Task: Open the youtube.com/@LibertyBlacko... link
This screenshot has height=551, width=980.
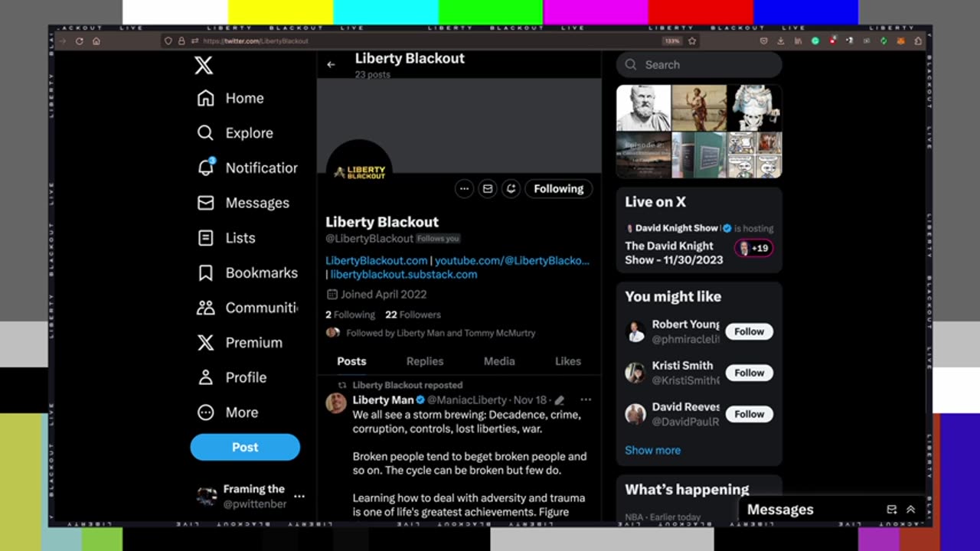Action: [x=512, y=260]
